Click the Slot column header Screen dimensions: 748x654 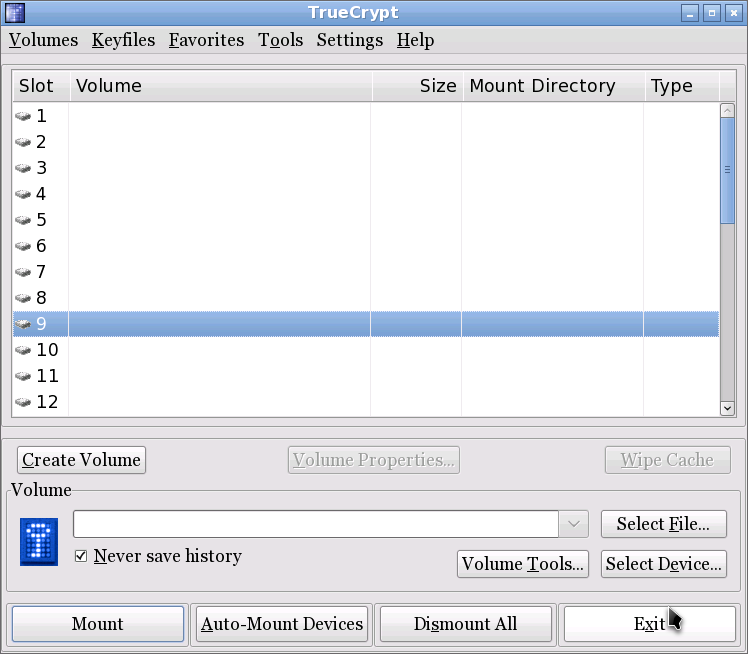coord(42,86)
